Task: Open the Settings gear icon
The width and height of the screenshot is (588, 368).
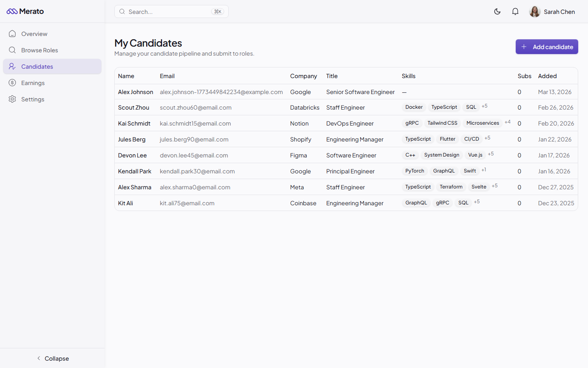Action: pos(12,99)
